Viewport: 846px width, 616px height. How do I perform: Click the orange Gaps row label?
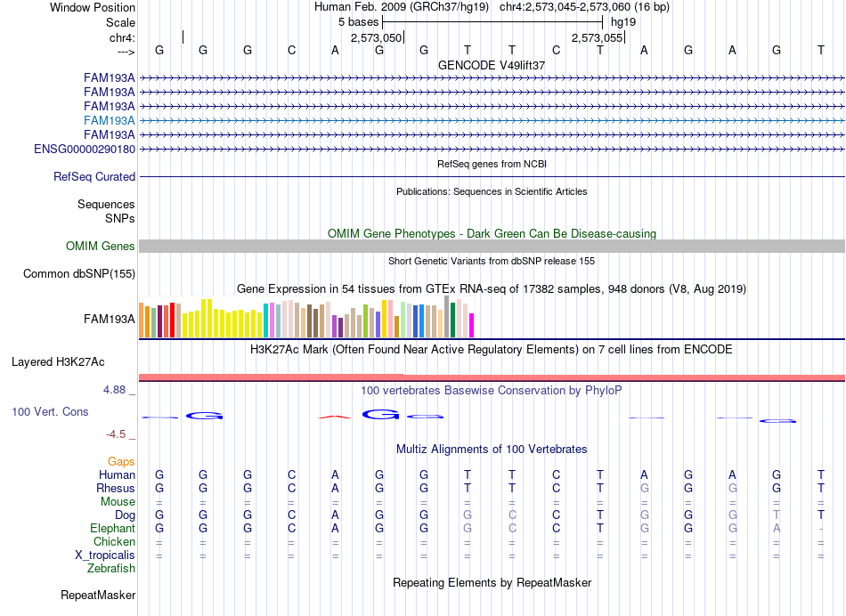click(121, 461)
